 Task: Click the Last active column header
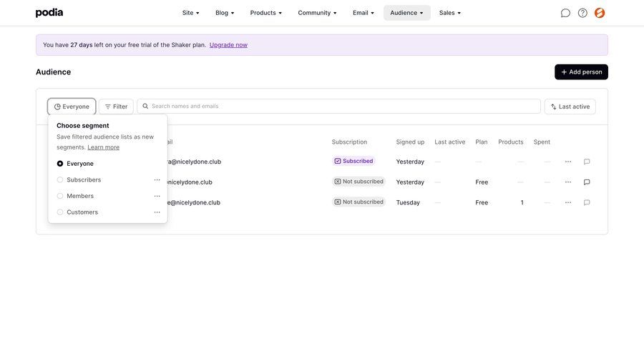coord(450,142)
